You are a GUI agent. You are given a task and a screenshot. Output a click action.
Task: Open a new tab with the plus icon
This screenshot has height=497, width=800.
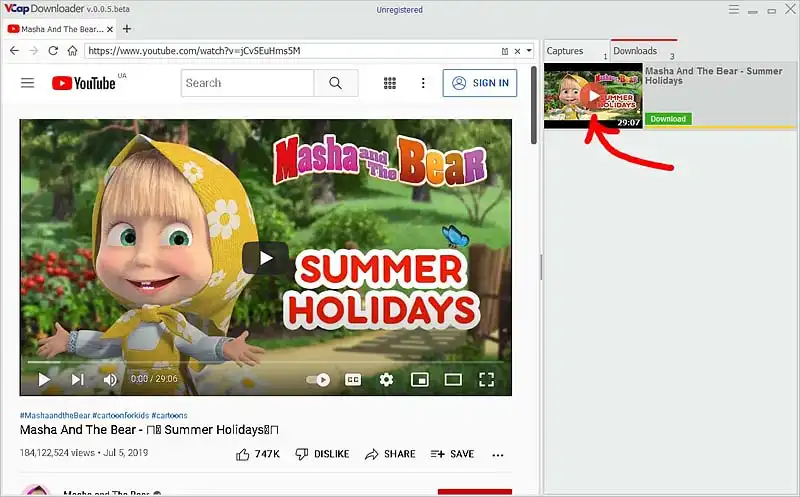coord(127,29)
